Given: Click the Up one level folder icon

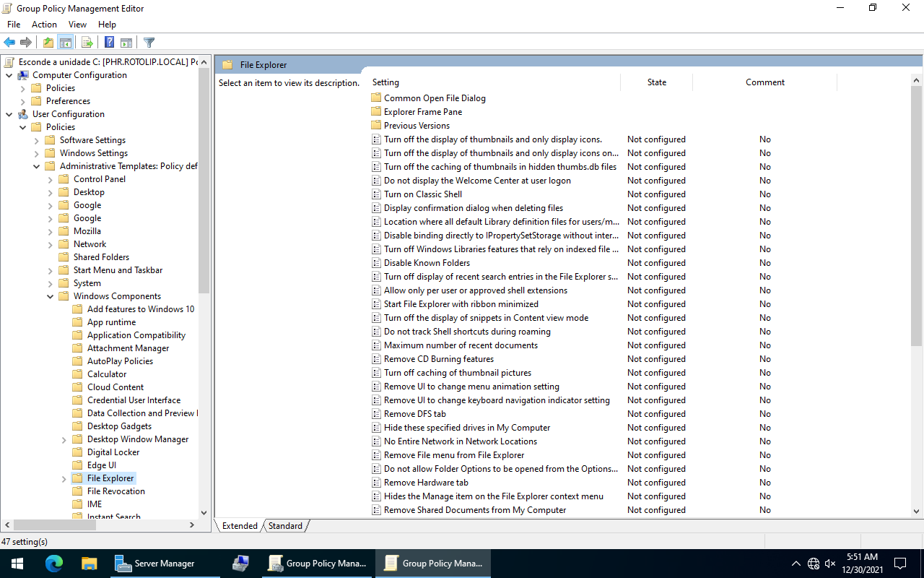Looking at the screenshot, I should 48,43.
